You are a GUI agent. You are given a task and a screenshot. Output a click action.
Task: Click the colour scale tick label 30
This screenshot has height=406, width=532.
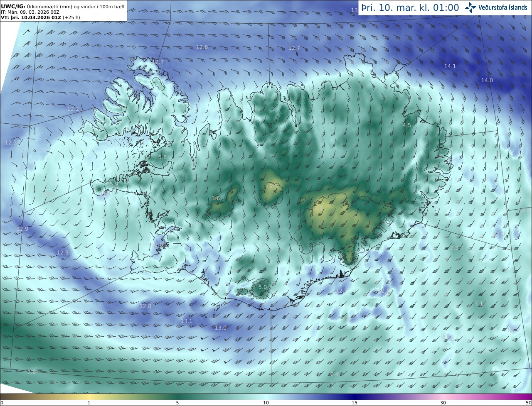443,403
